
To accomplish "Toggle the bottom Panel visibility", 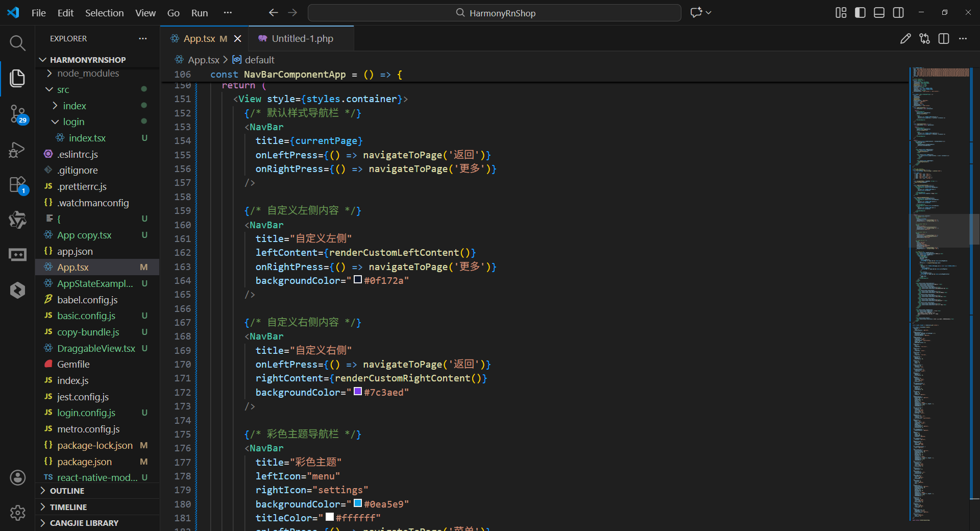I will click(x=879, y=13).
